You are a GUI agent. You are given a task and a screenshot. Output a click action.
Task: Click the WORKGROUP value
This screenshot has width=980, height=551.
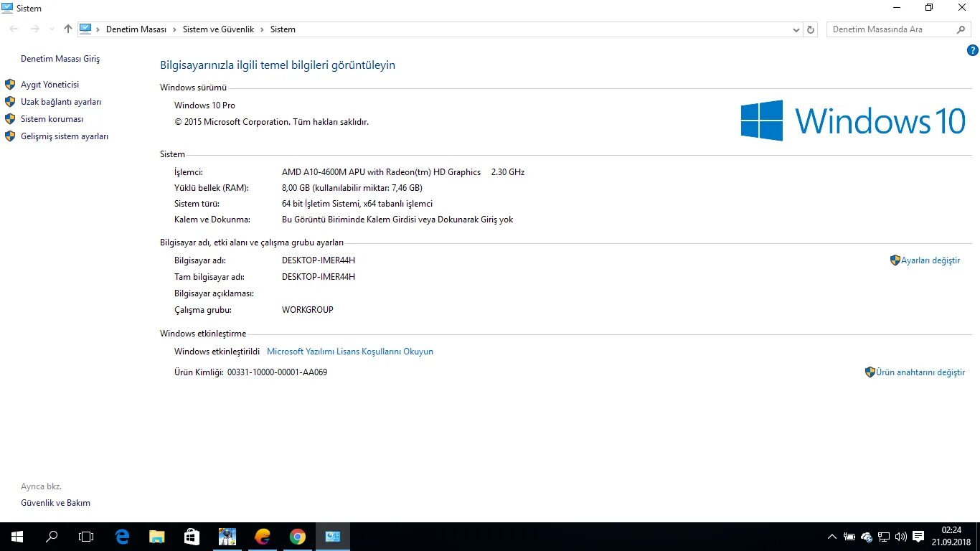pos(308,310)
